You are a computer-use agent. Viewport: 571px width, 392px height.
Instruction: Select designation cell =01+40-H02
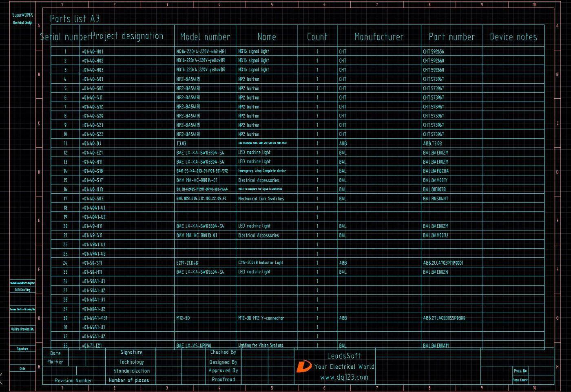click(93, 61)
